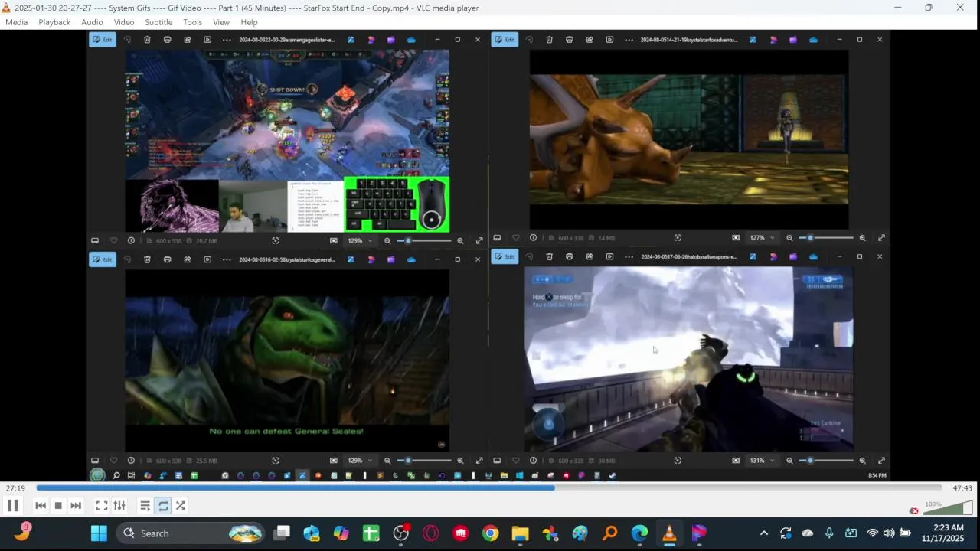The height and width of the screenshot is (551, 980).
Task: Seek on the VLC progress bar
Action: point(488,488)
